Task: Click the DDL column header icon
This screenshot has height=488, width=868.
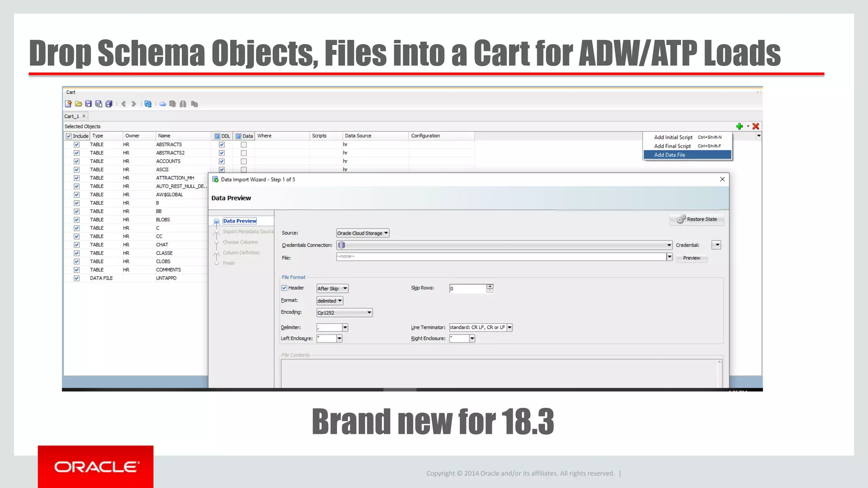Action: [217, 136]
